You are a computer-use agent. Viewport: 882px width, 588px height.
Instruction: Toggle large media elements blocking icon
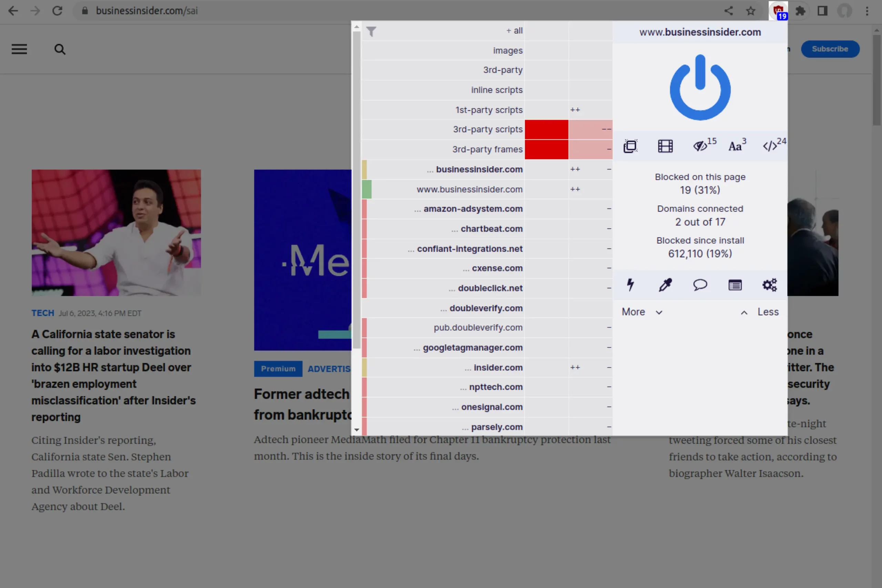pos(665,146)
